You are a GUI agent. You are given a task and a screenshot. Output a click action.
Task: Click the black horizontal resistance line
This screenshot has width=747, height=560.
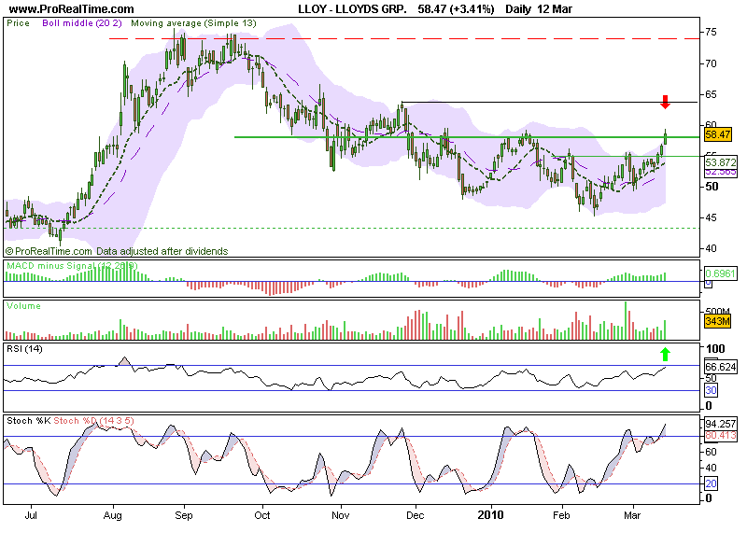(550, 102)
